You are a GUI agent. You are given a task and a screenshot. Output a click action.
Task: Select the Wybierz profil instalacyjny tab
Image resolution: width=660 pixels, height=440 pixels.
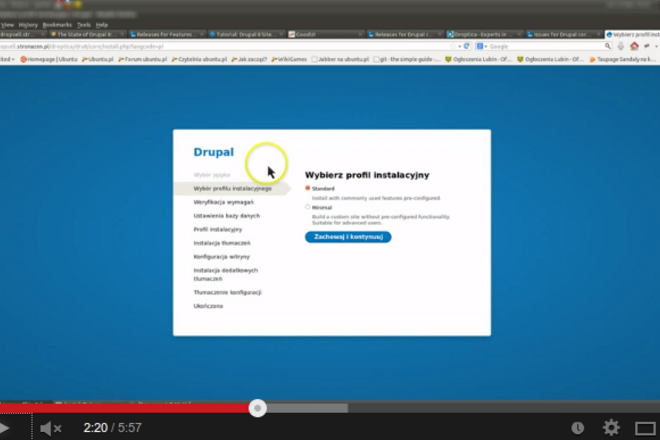tap(633, 35)
